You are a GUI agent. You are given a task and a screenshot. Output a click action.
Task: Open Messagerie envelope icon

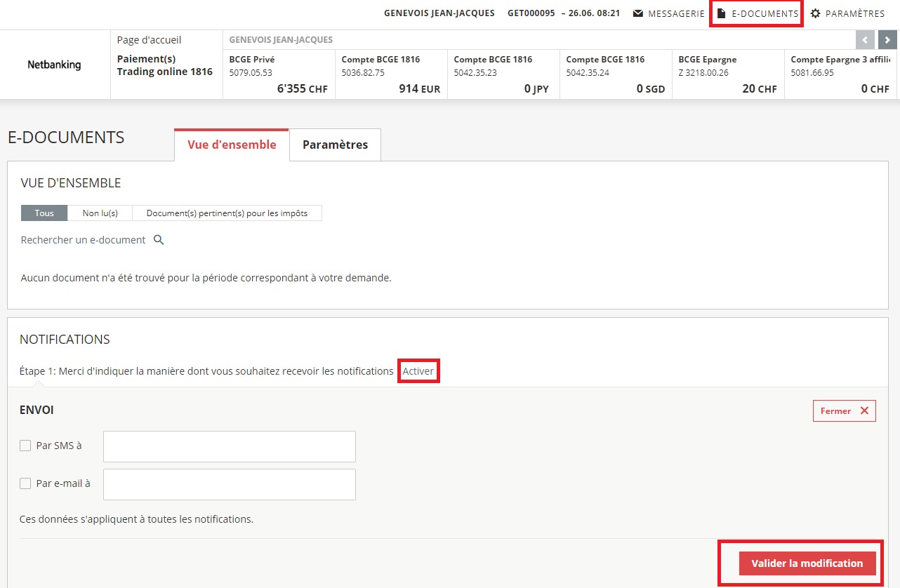tap(638, 13)
